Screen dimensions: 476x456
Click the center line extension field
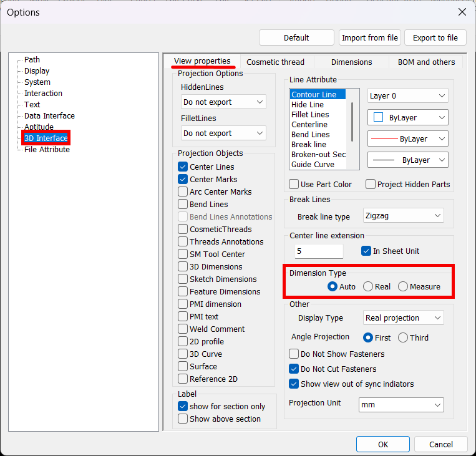319,251
